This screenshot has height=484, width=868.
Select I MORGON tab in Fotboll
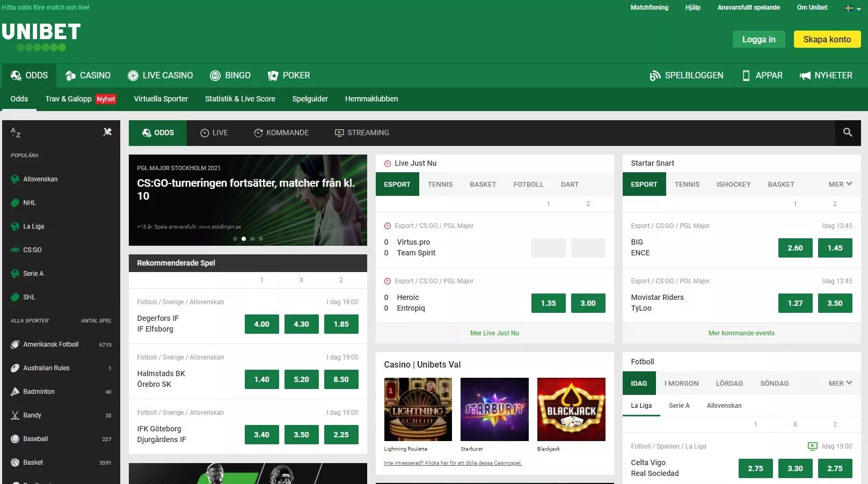click(x=681, y=383)
